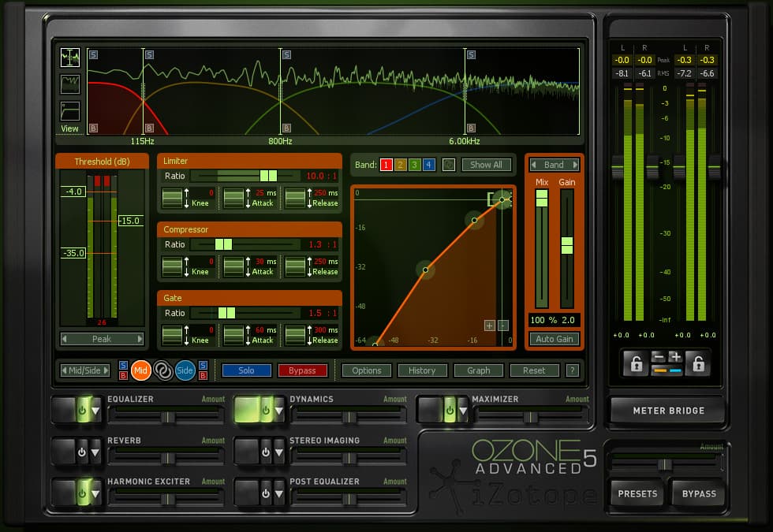Select band 3 green button
The width and height of the screenshot is (773, 532).
click(x=415, y=165)
